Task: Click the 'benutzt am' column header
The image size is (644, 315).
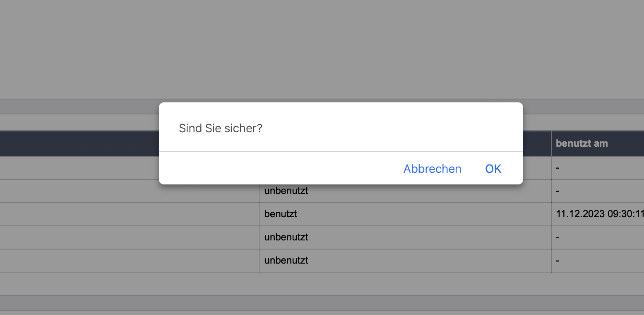Action: click(598, 143)
